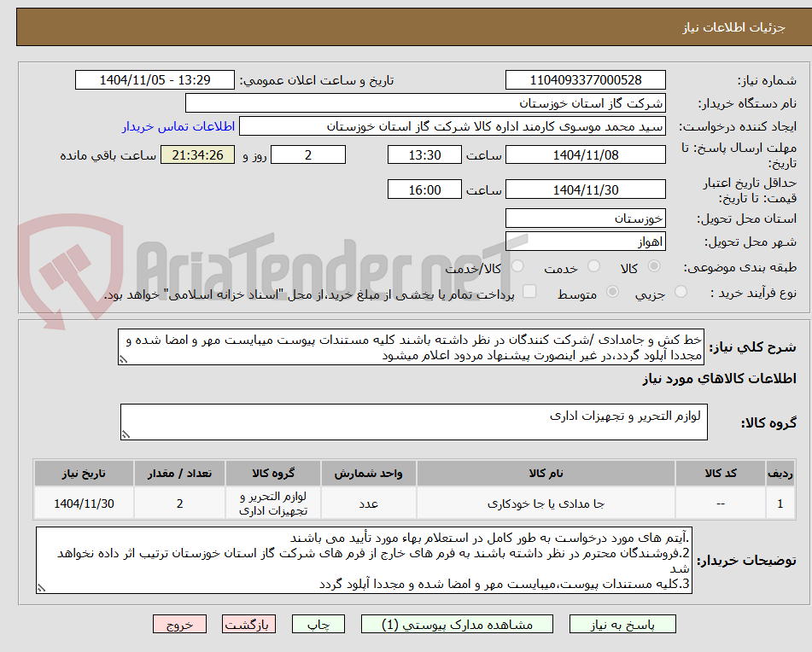Viewport: 812px width, 652px height.
Task: Click the label طبقه بندی موضوعی
Action: 740,267
